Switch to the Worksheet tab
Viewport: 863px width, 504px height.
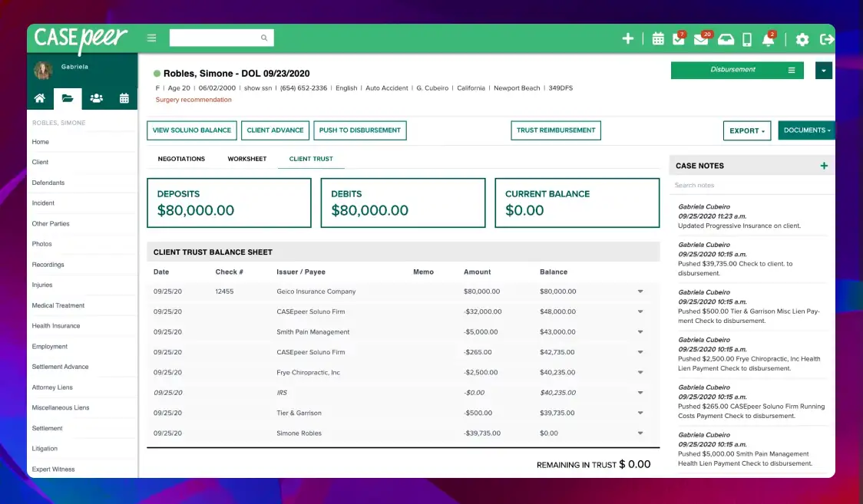coord(246,159)
